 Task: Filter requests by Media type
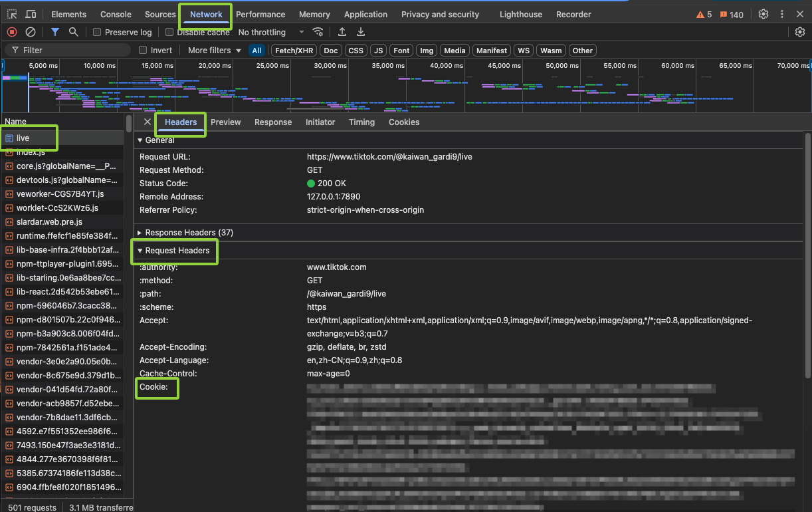tap(455, 51)
